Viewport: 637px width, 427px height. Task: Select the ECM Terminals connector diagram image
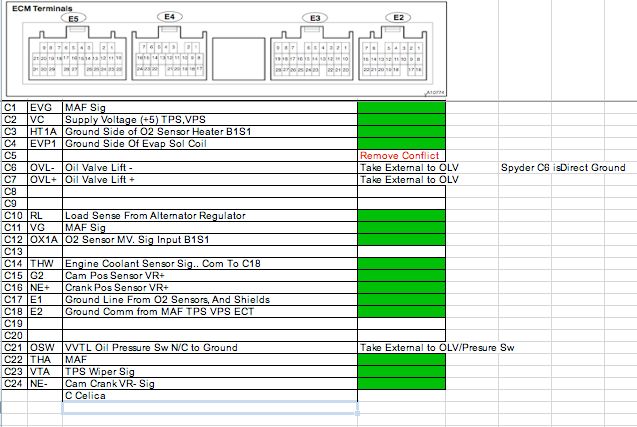[x=226, y=49]
